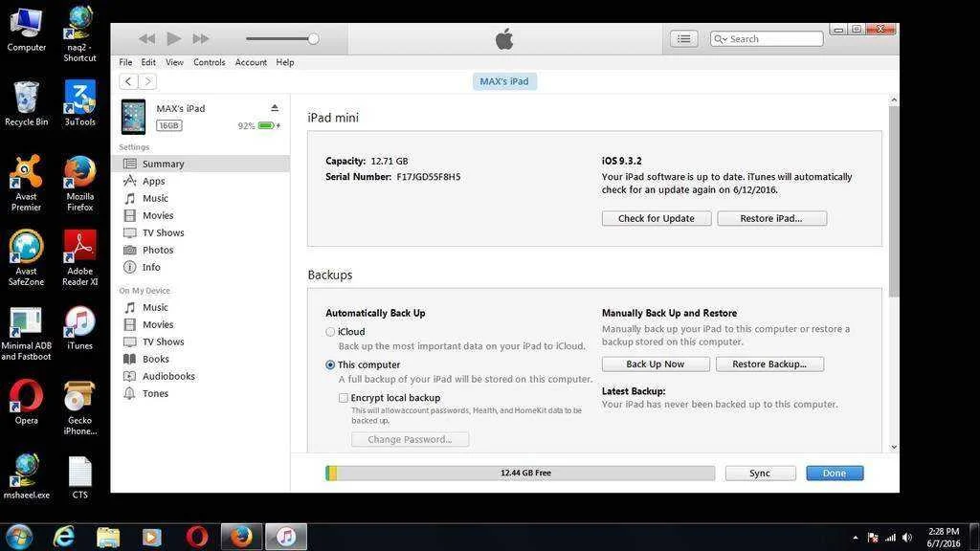Screen dimensions: 980x551
Task: Open the View menu
Action: [174, 62]
